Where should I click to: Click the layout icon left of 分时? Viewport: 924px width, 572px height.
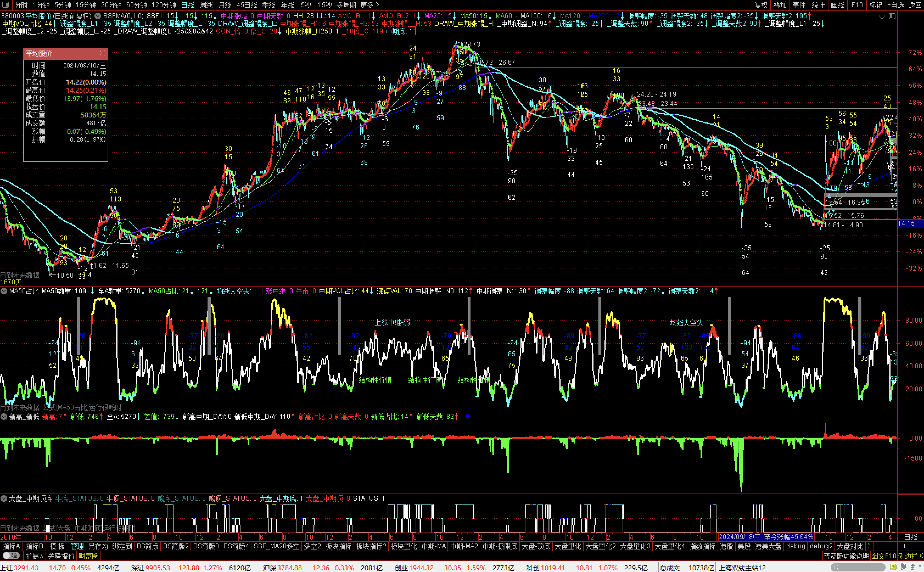(5, 5)
